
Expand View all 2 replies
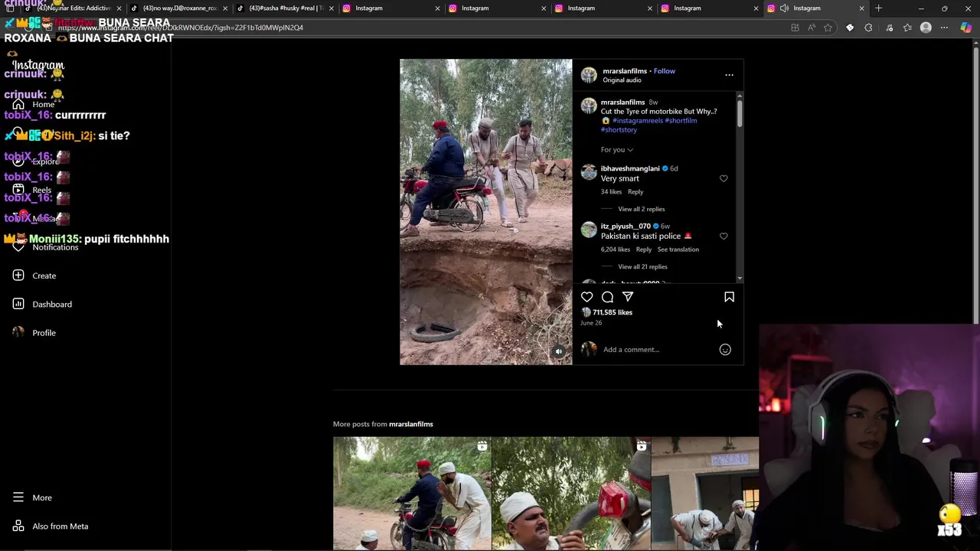pyautogui.click(x=642, y=209)
